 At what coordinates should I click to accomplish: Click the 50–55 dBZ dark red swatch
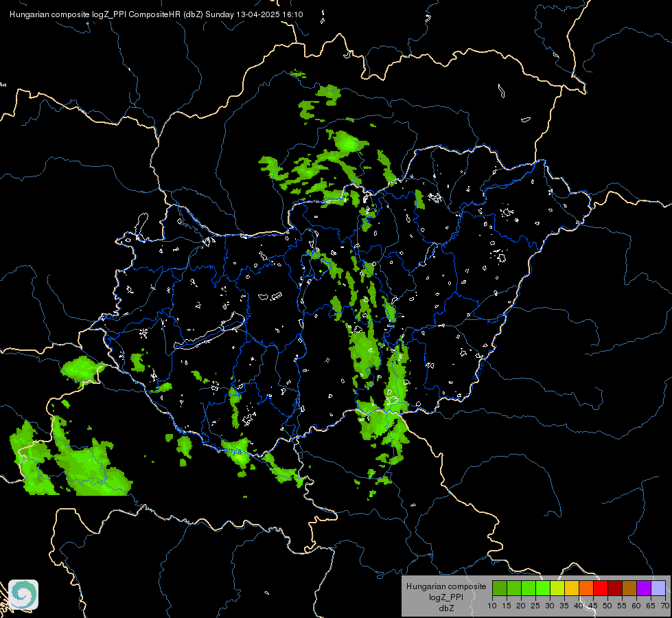(615, 588)
